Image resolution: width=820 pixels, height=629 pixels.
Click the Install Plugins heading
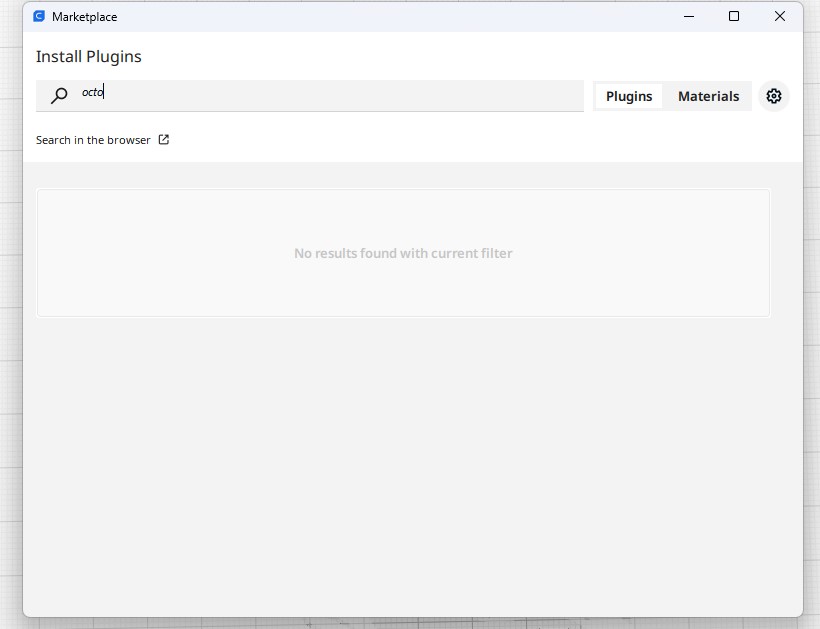pos(88,56)
